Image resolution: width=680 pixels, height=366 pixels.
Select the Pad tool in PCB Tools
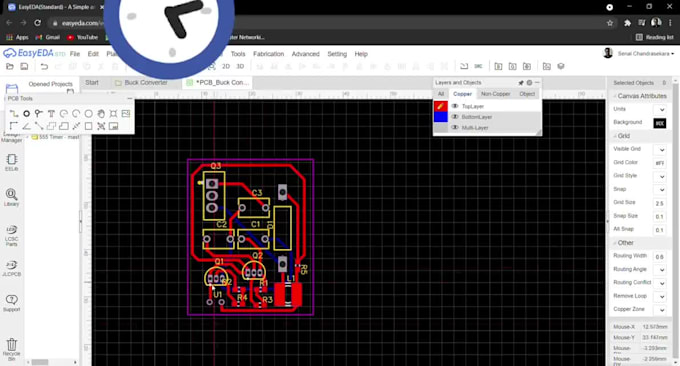tap(26, 114)
